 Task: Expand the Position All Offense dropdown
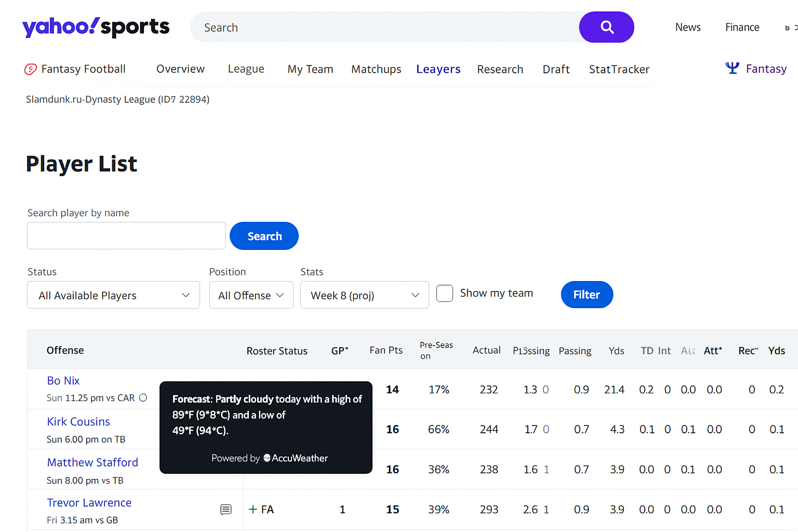251,295
